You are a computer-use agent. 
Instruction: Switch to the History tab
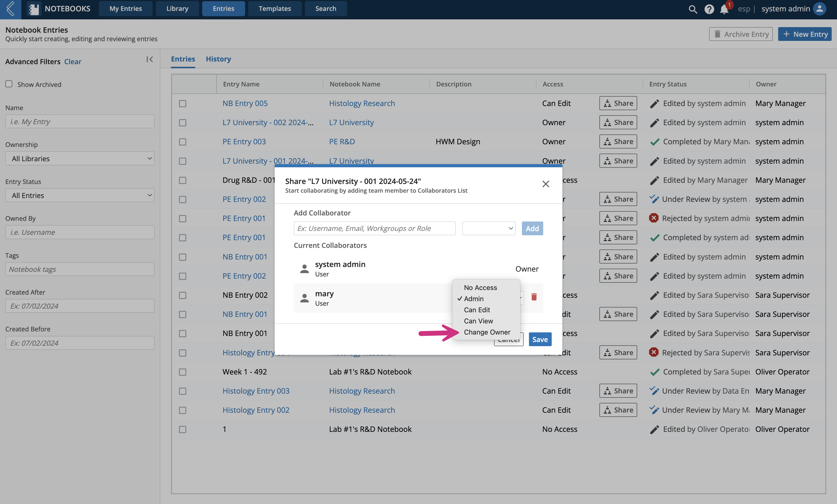(218, 59)
